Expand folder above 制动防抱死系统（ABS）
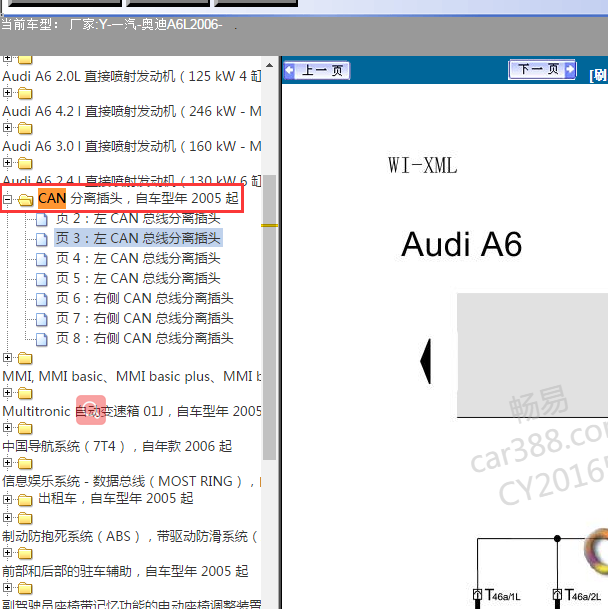608x609 pixels. pos(7,518)
